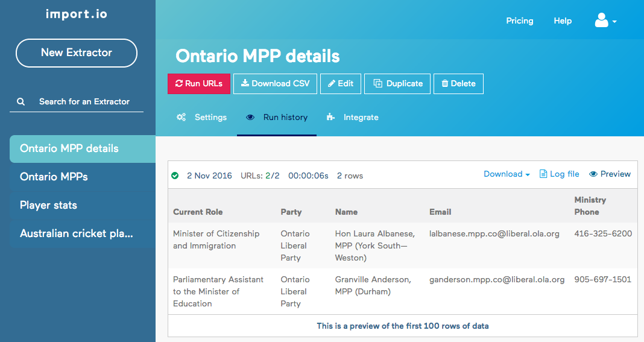The height and width of the screenshot is (342, 644).
Task: Switch to the Integrate tab
Action: 352,117
